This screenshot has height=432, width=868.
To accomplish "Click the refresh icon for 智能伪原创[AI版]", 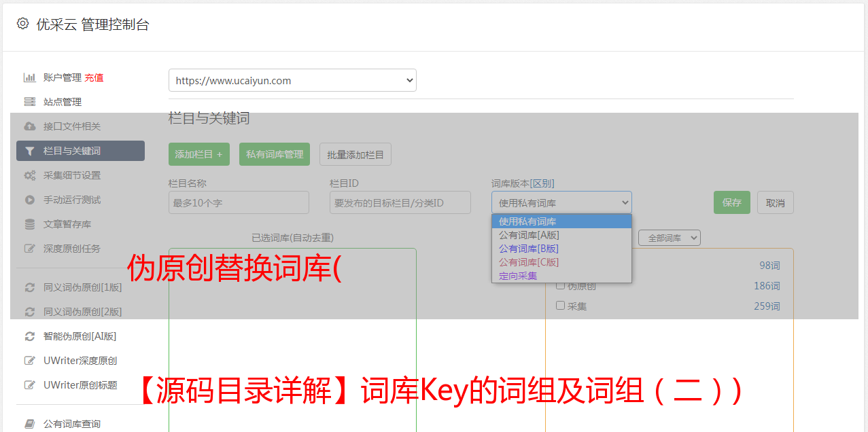I will [30, 336].
